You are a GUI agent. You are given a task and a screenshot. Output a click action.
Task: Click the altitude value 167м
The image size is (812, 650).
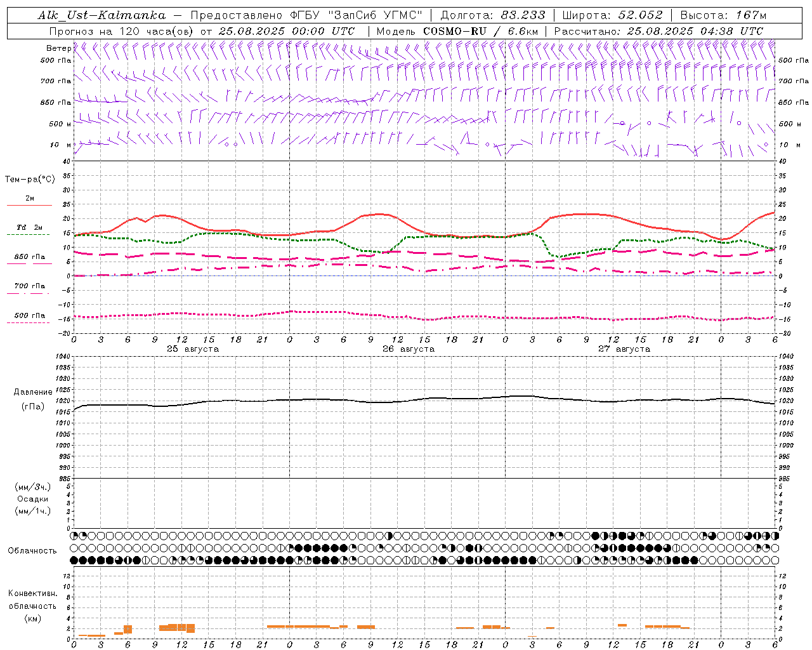[751, 15]
